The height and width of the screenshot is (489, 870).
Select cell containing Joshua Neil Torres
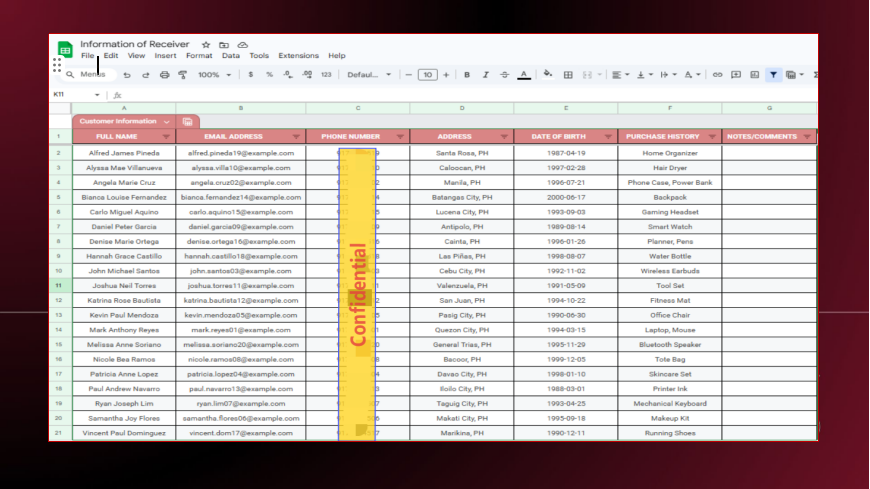coord(124,286)
